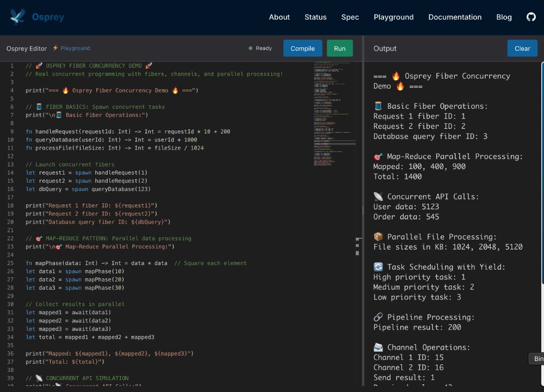Screen dimensions: 544x392
Task: Click the Osprey bird logo
Action: pyautogui.click(x=18, y=17)
